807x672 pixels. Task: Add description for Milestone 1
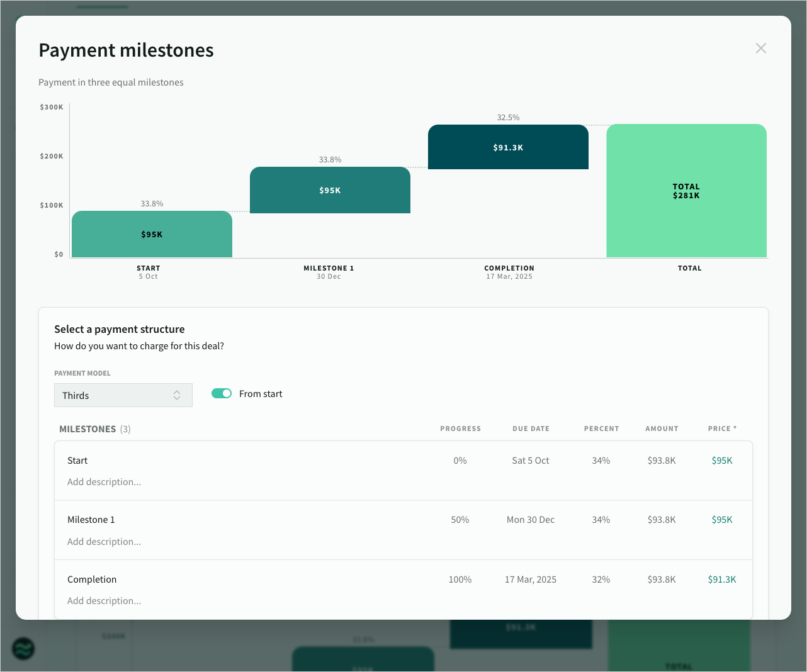[104, 542]
